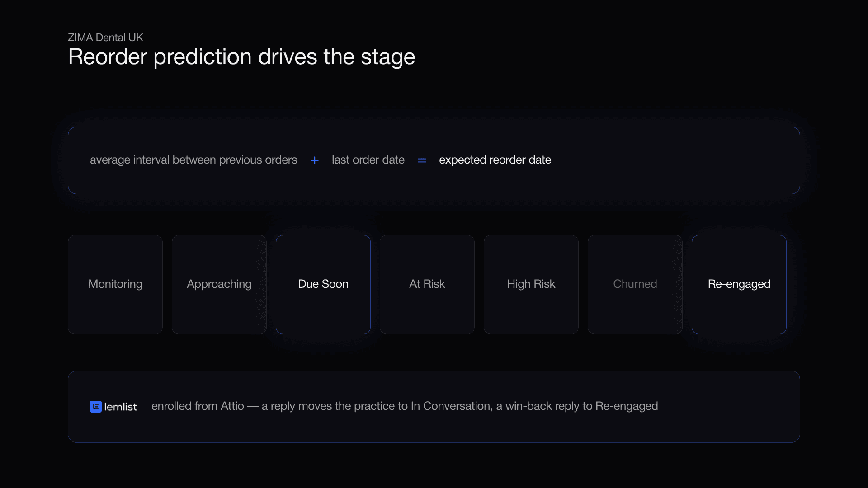Click the lemlist logo icon

tap(96, 407)
